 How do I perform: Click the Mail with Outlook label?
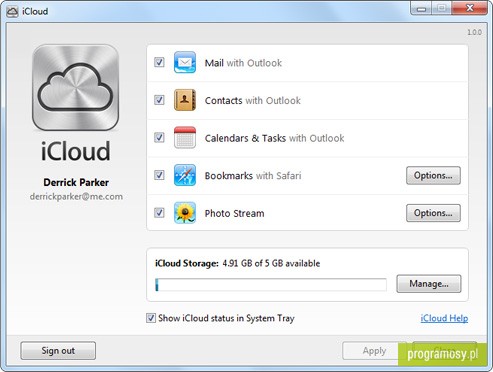(243, 63)
